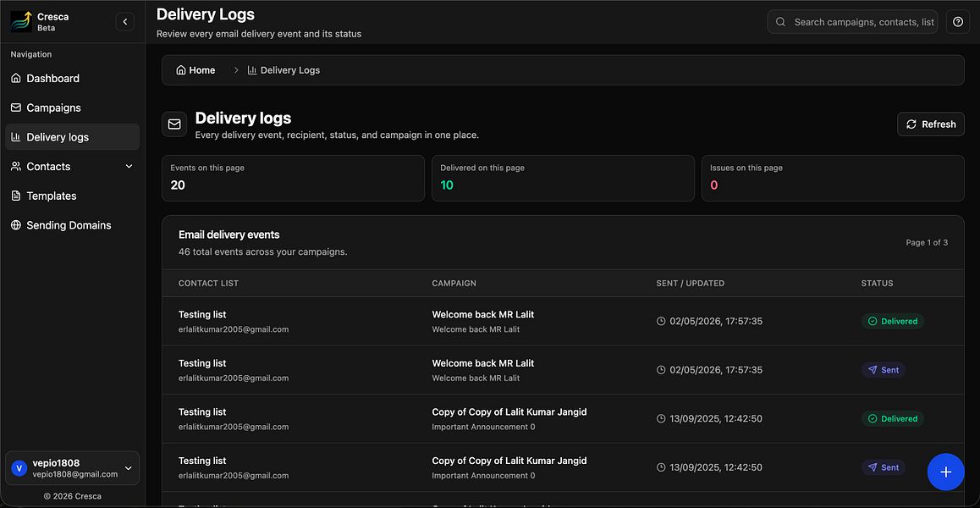Viewport: 980px width, 508px height.
Task: Click the Campaigns envelope icon
Action: tap(16, 108)
